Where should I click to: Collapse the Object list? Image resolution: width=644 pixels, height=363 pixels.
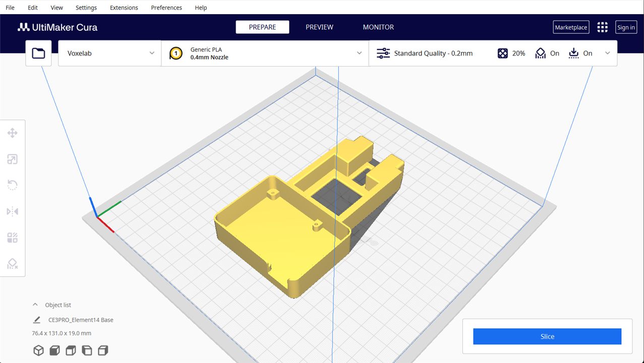pyautogui.click(x=35, y=305)
